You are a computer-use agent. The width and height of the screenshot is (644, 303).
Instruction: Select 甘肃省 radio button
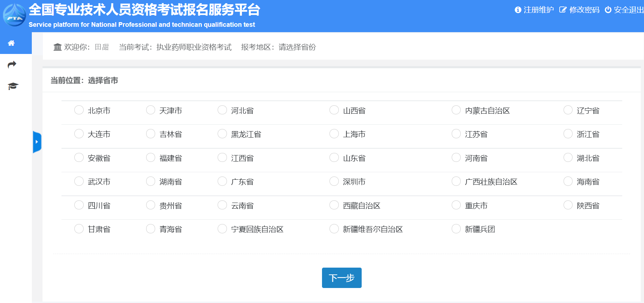(x=79, y=229)
